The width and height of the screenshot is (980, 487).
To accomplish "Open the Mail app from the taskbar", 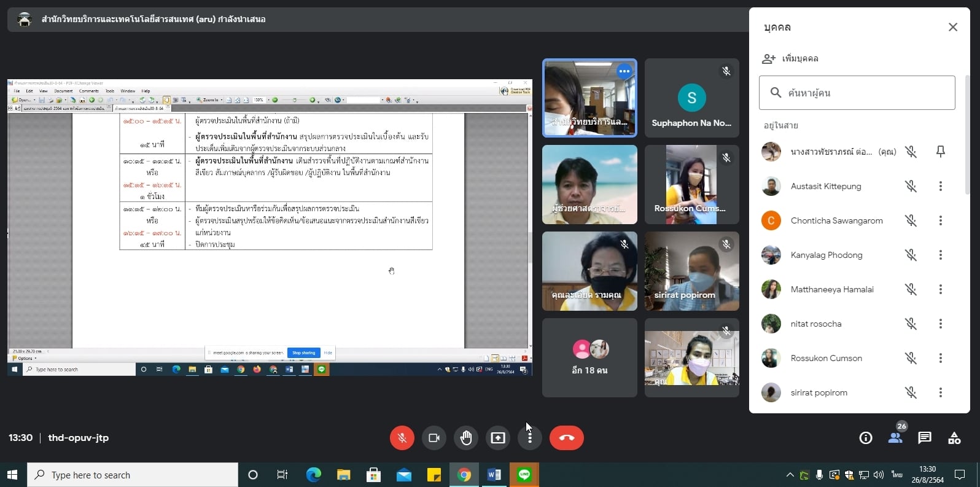I will tap(403, 475).
